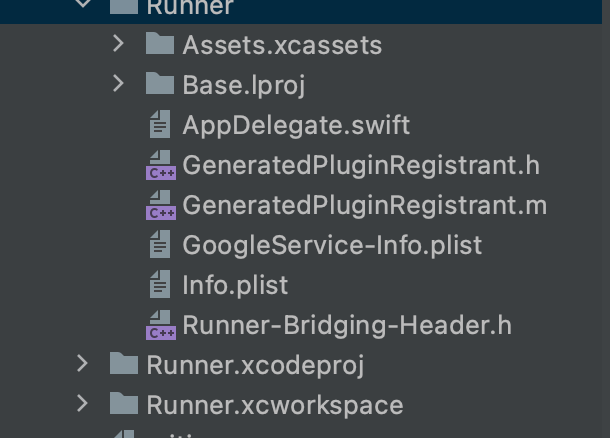Expand the Runner.xcworkspace folder
Image resolution: width=610 pixels, height=438 pixels.
pyautogui.click(x=82, y=403)
